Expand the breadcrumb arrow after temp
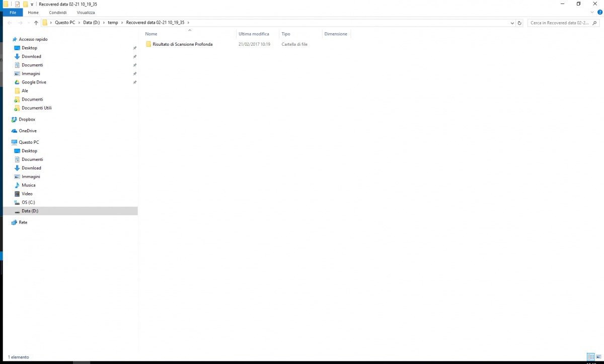Screen dimensions: 604x364 tap(122, 23)
